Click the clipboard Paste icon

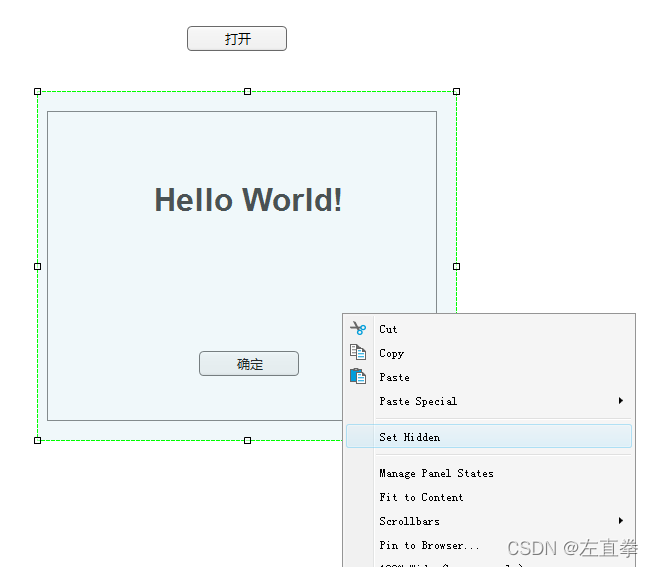(358, 376)
